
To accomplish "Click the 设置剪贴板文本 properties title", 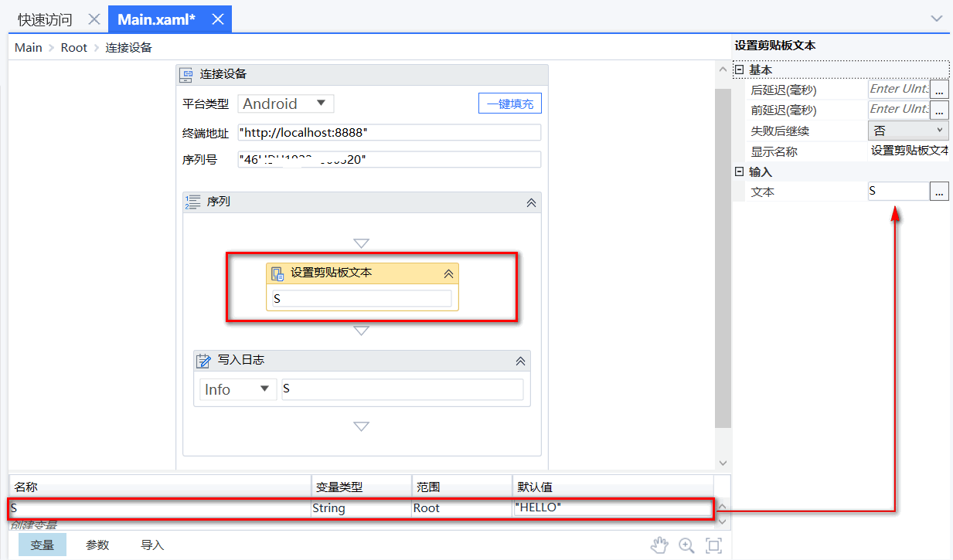I will [775, 46].
